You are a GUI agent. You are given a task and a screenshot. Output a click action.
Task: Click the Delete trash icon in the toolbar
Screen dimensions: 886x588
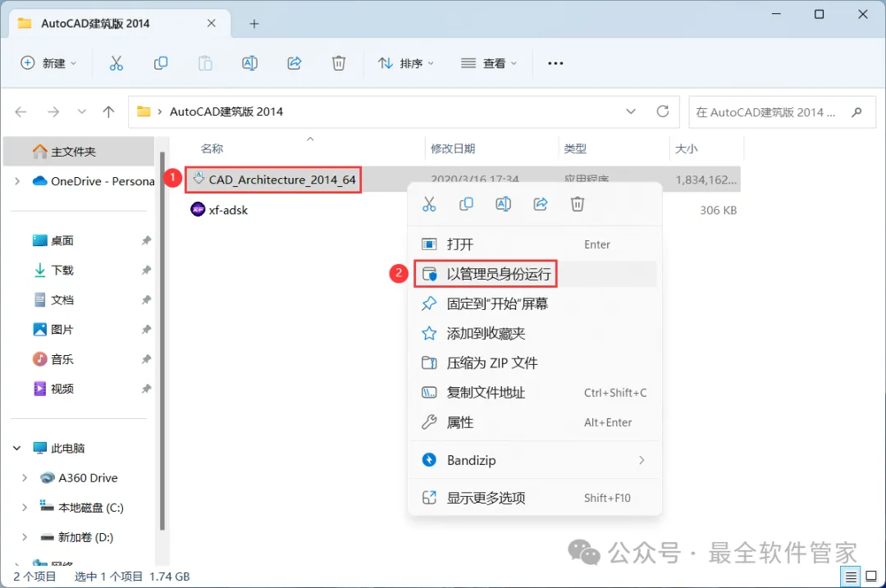[339, 63]
